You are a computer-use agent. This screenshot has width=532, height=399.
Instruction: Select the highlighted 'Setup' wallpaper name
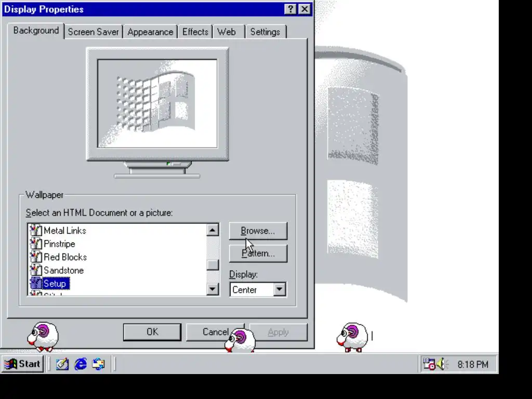click(56, 283)
